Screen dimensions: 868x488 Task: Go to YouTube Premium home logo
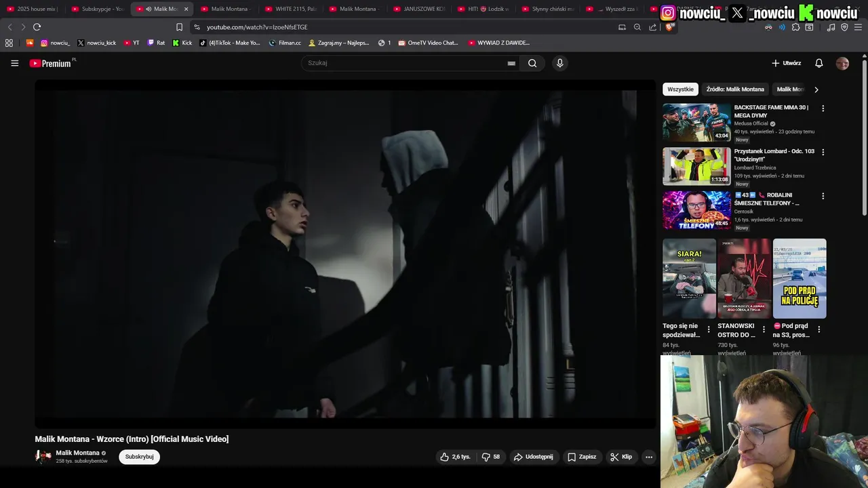point(50,63)
